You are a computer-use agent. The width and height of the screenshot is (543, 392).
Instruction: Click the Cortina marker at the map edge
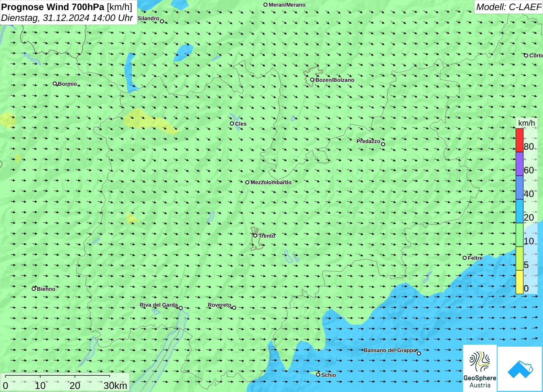coord(526,55)
